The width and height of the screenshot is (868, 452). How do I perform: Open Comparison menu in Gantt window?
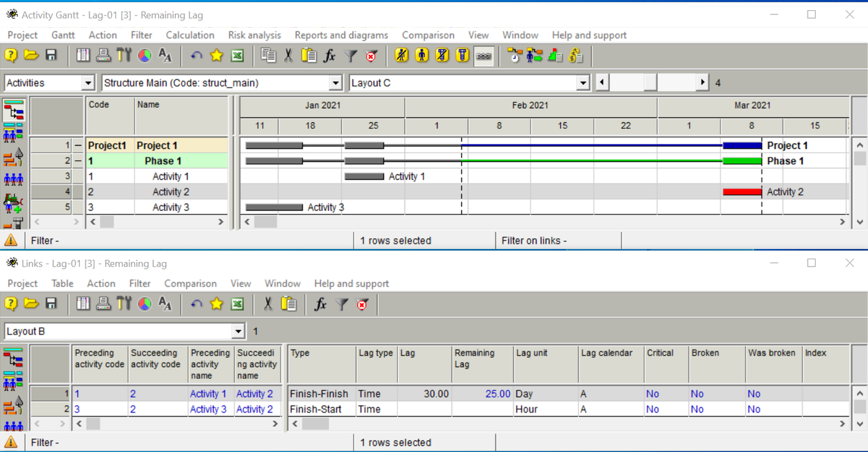click(428, 35)
